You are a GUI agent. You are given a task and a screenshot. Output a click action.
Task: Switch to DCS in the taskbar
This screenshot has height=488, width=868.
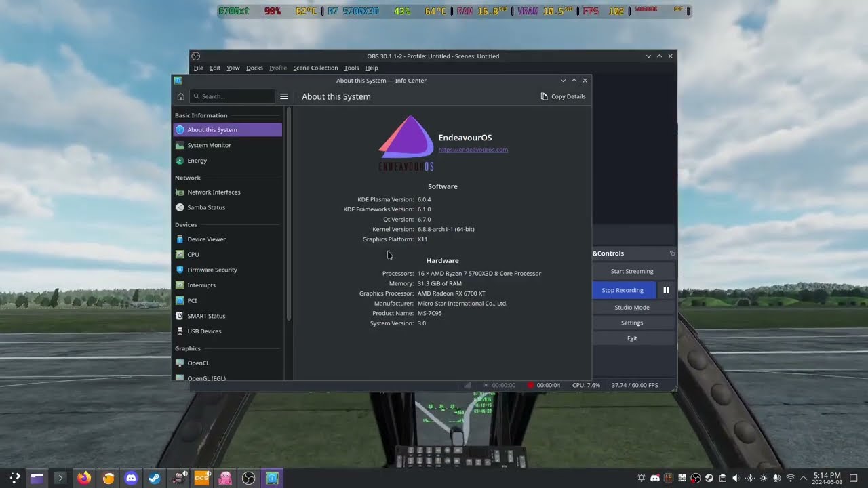coord(202,478)
